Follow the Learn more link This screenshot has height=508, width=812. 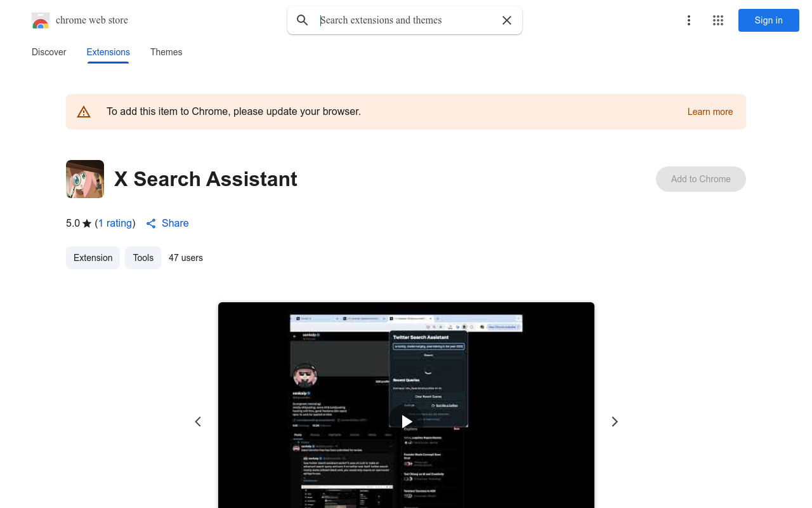tap(710, 112)
